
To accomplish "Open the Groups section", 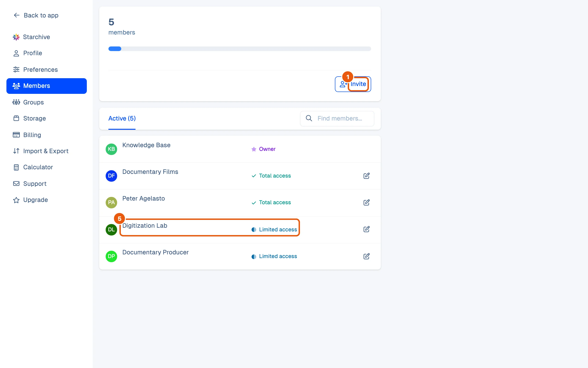I will coord(46,102).
